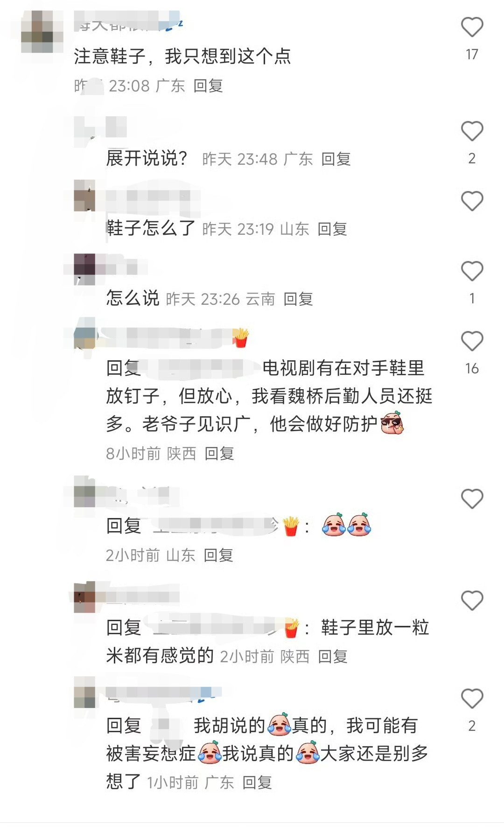Like the comment '注意鞋子，我只想到这个点'
The height and width of the screenshot is (827, 504).
tap(472, 27)
